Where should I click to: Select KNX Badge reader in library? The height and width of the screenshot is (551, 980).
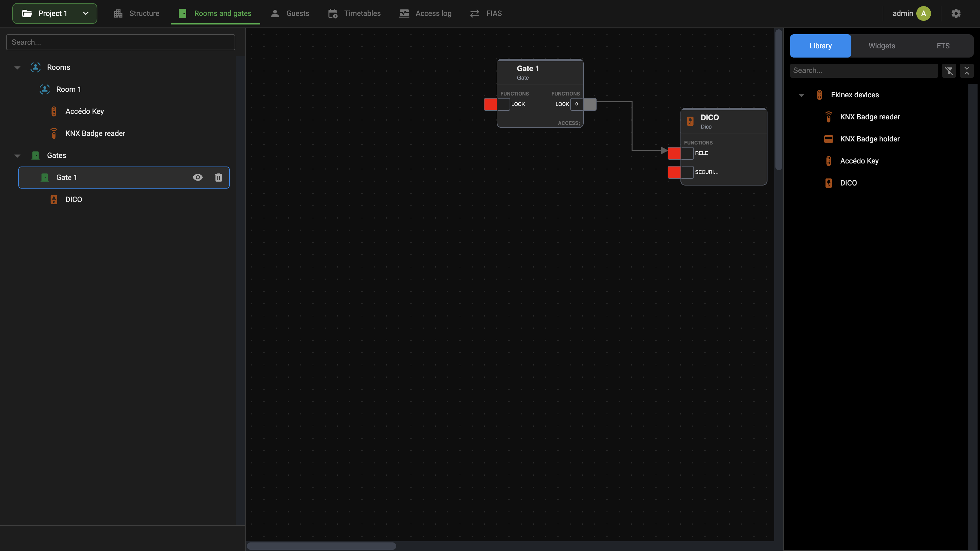(870, 117)
